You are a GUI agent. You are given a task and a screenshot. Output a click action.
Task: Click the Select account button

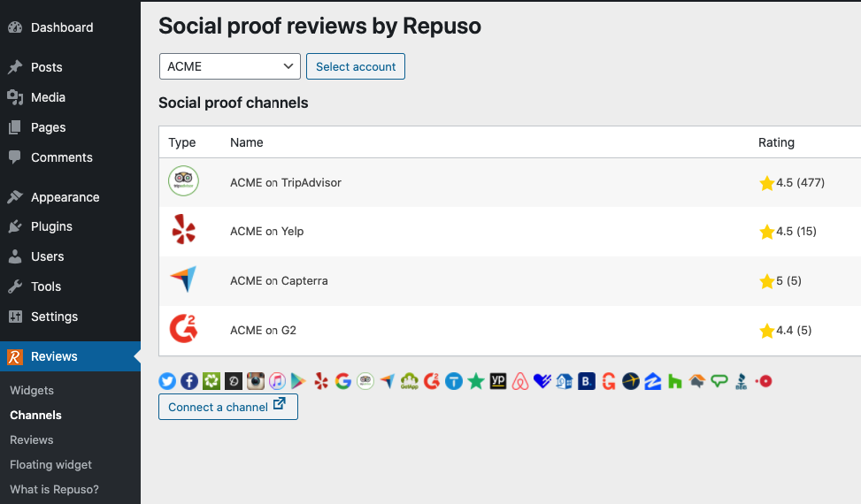[355, 66]
